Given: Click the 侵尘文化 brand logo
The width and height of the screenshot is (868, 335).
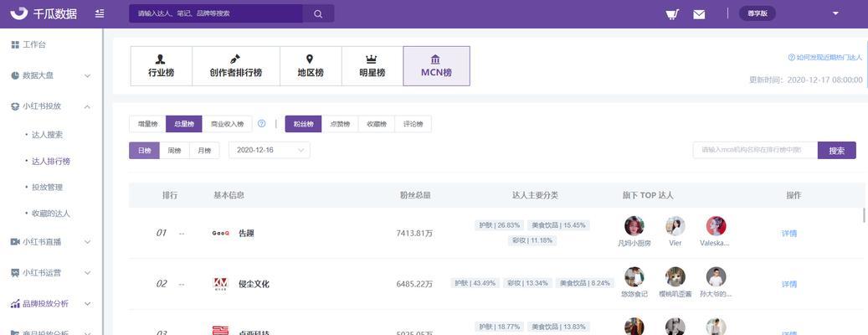Looking at the screenshot, I should pos(220,284).
